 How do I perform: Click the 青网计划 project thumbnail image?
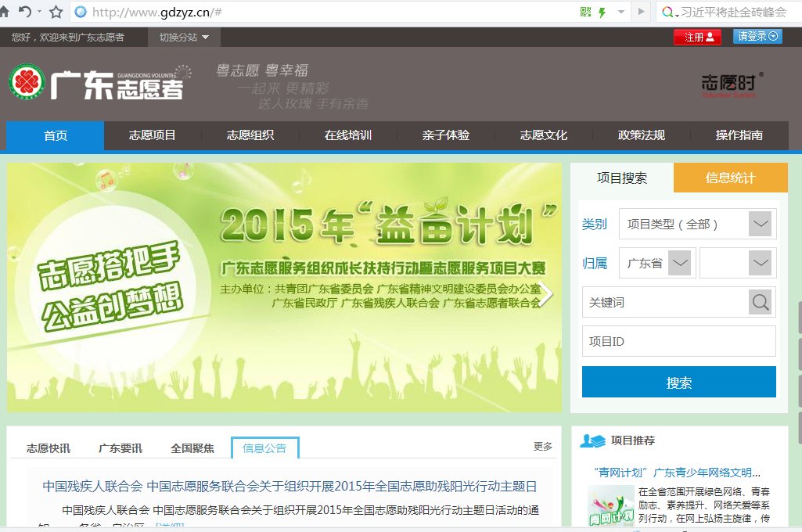pos(610,505)
